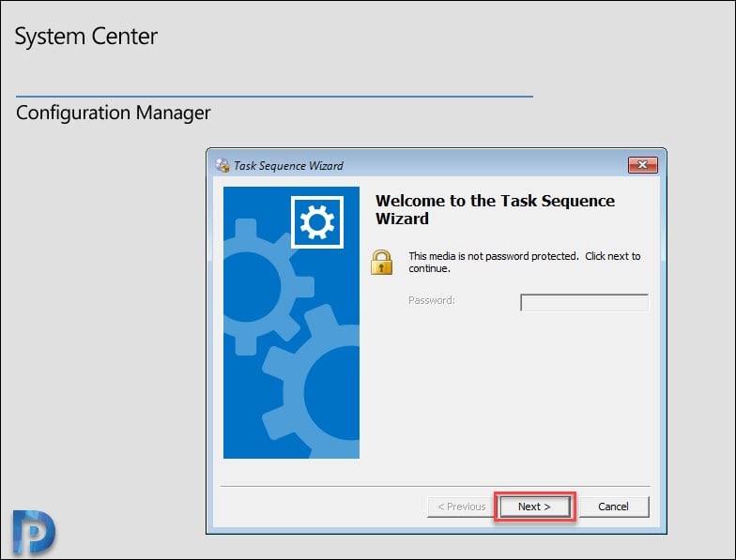Click the blue line under System Center
The height and width of the screenshot is (560, 736).
(274, 97)
